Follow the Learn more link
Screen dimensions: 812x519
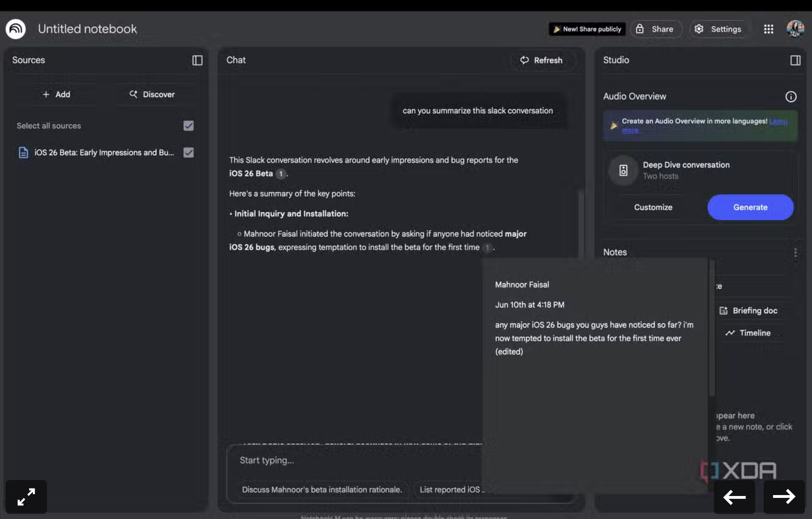[x=778, y=121]
